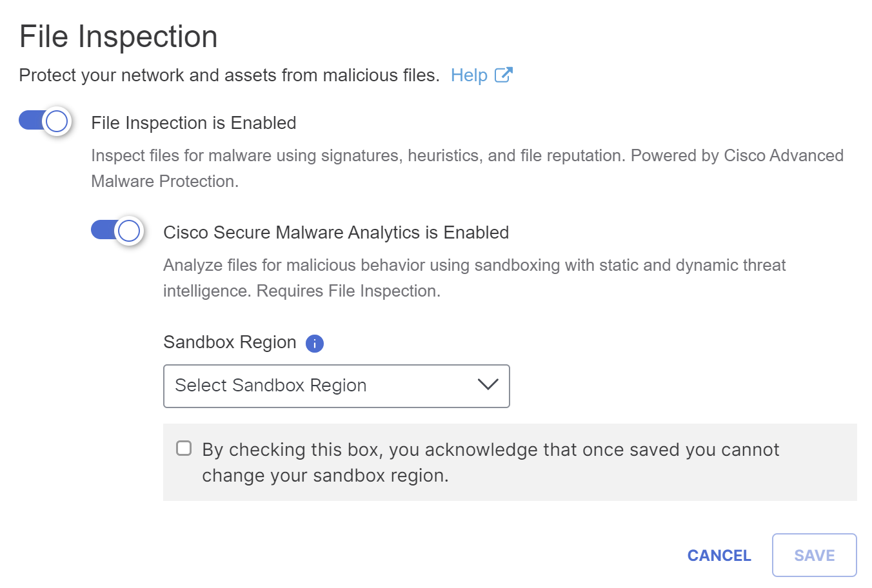Disable the File Inspection toggle switch
Screen dimensions: 872x588
pos(45,121)
